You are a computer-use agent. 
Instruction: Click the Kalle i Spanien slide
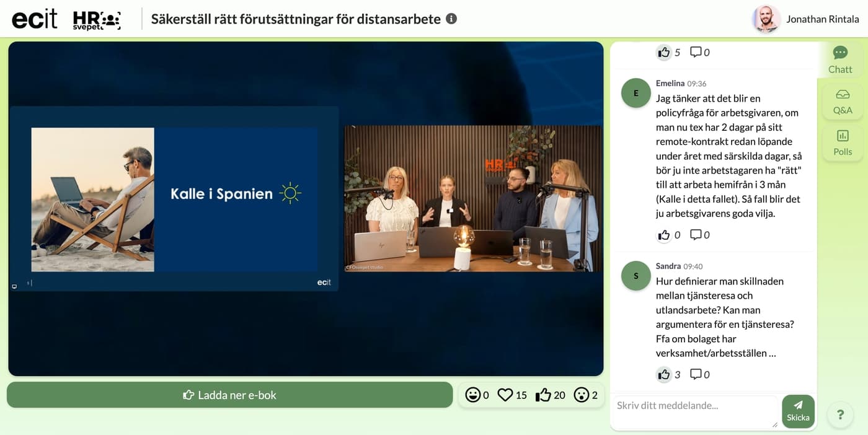pos(174,199)
